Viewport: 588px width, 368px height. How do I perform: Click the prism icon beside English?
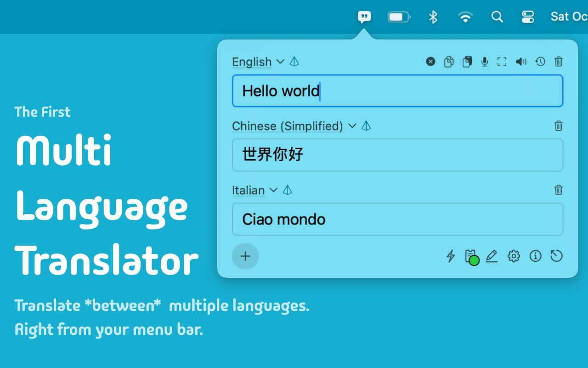(294, 62)
